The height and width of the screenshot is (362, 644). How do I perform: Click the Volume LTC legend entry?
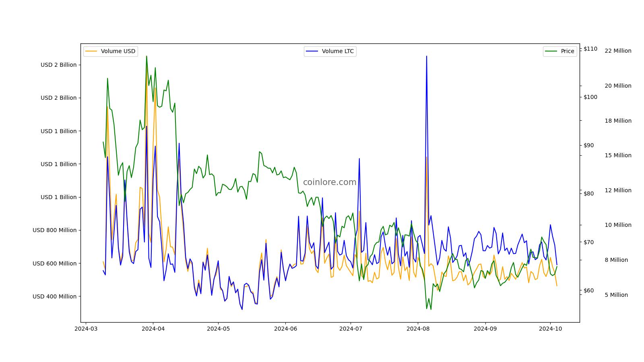[x=330, y=51]
